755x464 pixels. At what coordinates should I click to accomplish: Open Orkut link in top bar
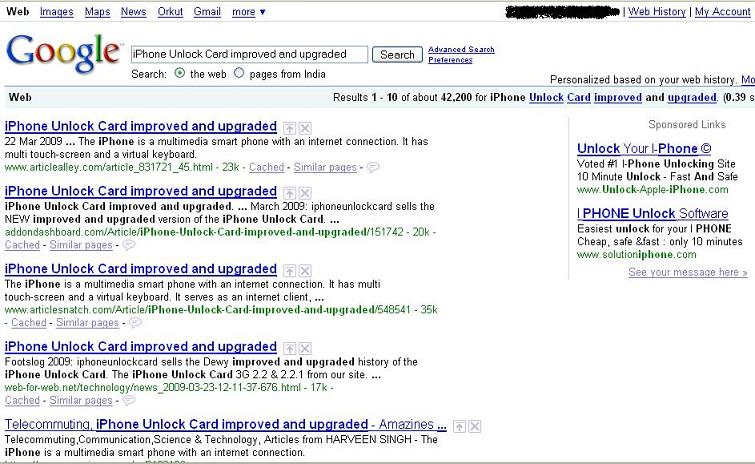pyautogui.click(x=170, y=12)
